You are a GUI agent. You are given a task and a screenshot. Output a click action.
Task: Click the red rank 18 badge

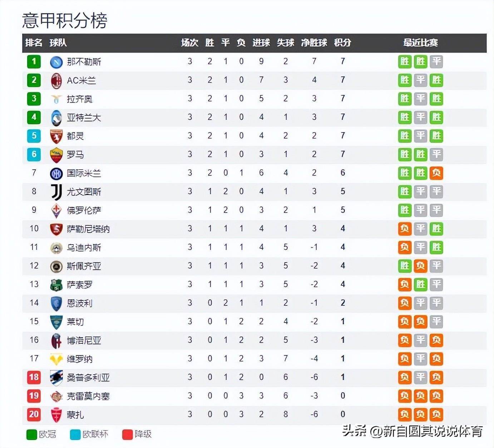34,377
